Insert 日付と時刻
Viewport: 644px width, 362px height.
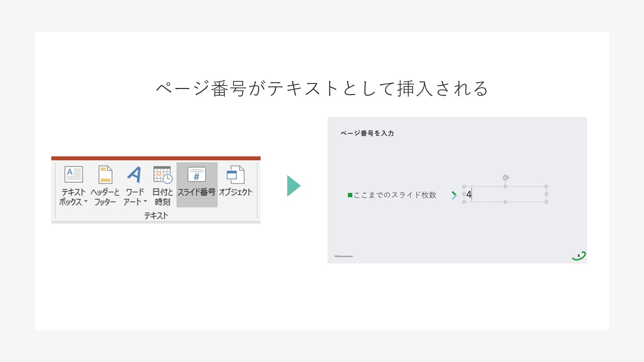tap(163, 186)
